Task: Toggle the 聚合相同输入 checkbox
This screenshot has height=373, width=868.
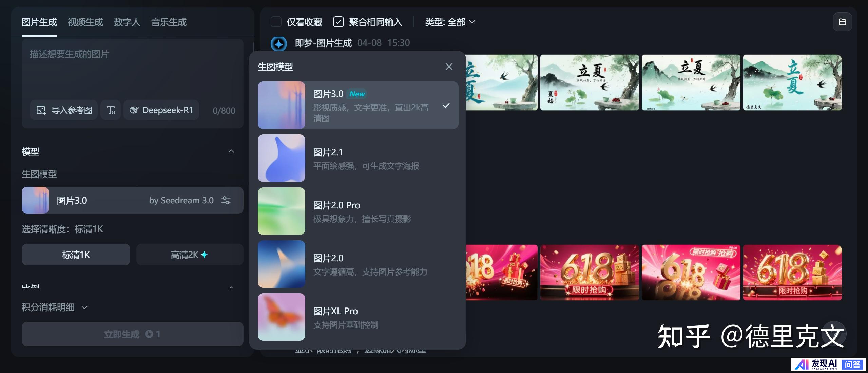Action: coord(339,22)
